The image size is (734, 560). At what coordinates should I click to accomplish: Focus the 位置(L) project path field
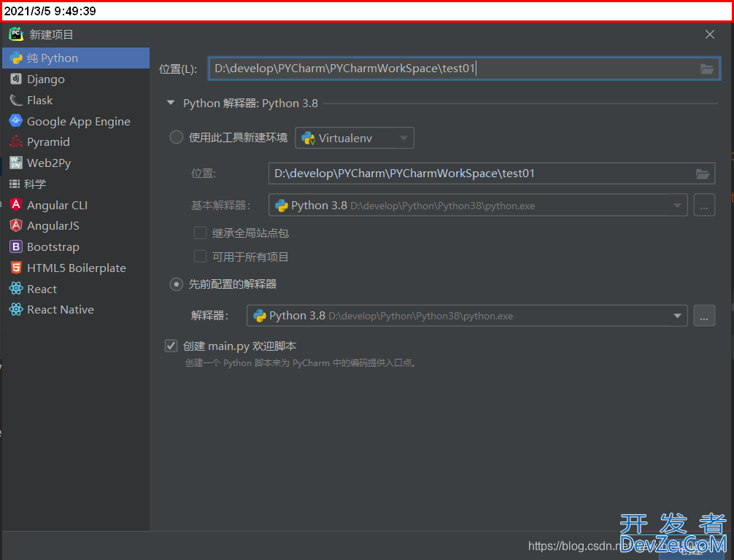point(464,69)
